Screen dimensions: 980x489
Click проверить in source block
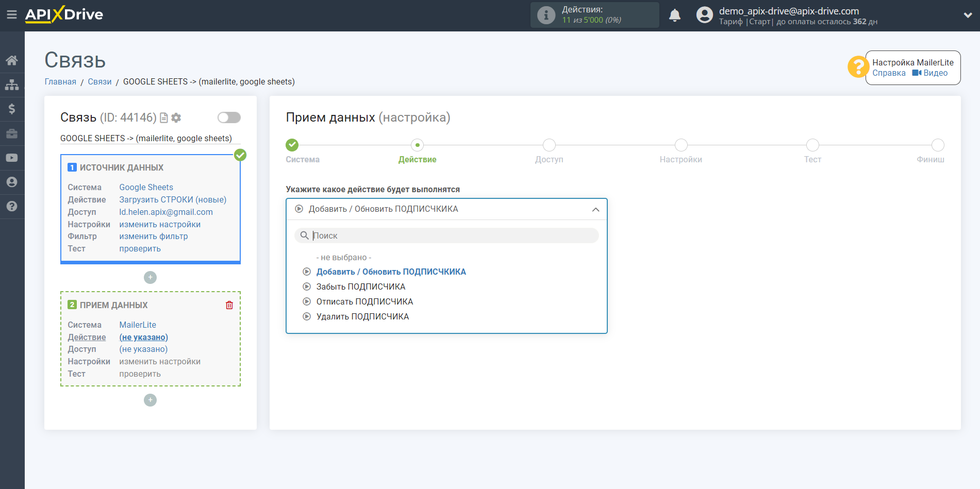click(140, 249)
